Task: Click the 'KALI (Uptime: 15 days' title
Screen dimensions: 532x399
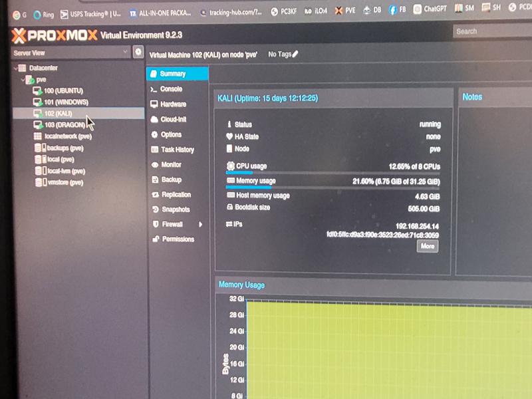Action: [x=268, y=98]
